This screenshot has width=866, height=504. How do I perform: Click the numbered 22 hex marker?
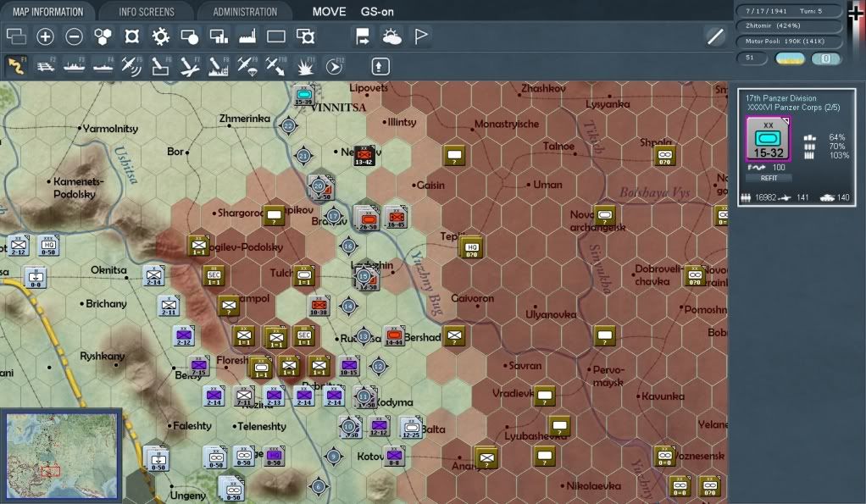(x=288, y=126)
